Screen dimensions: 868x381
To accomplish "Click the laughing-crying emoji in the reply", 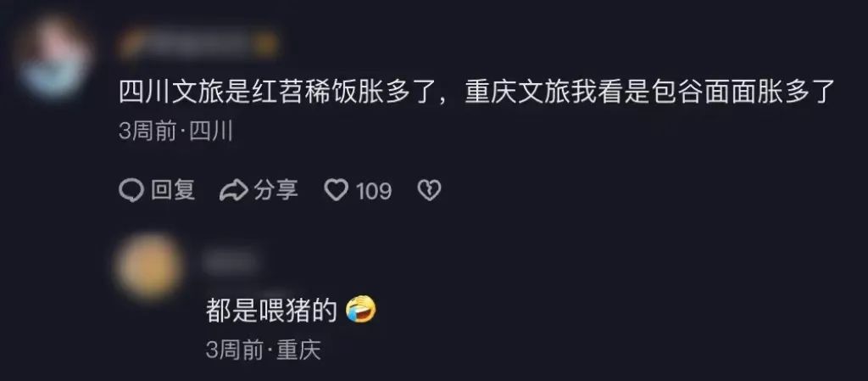I will 360,310.
